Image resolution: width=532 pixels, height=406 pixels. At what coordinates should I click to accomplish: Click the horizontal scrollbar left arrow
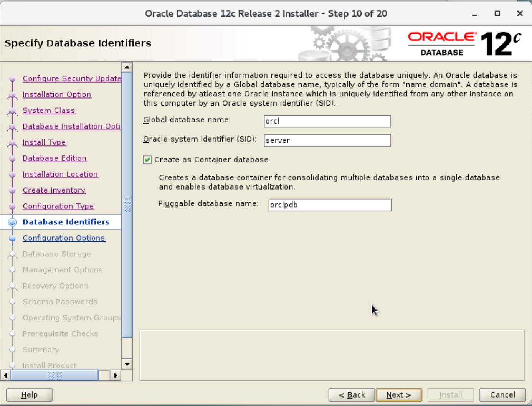point(5,375)
